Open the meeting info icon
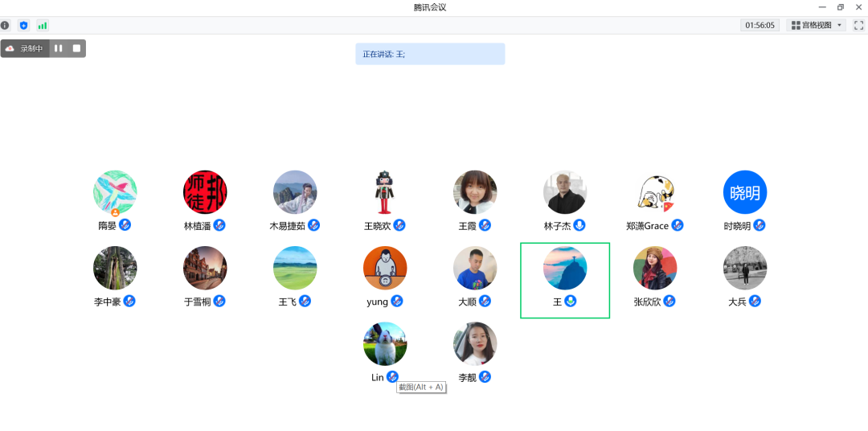The image size is (868, 431). (x=5, y=26)
